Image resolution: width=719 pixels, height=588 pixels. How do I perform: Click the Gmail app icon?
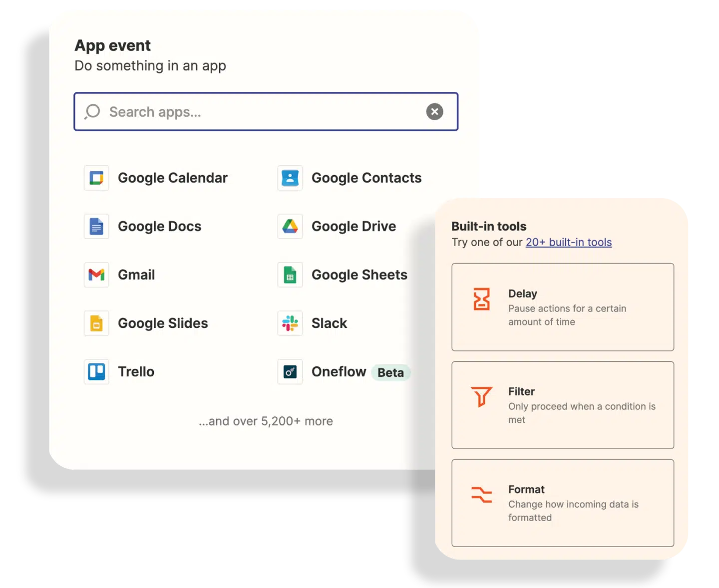[x=96, y=275]
